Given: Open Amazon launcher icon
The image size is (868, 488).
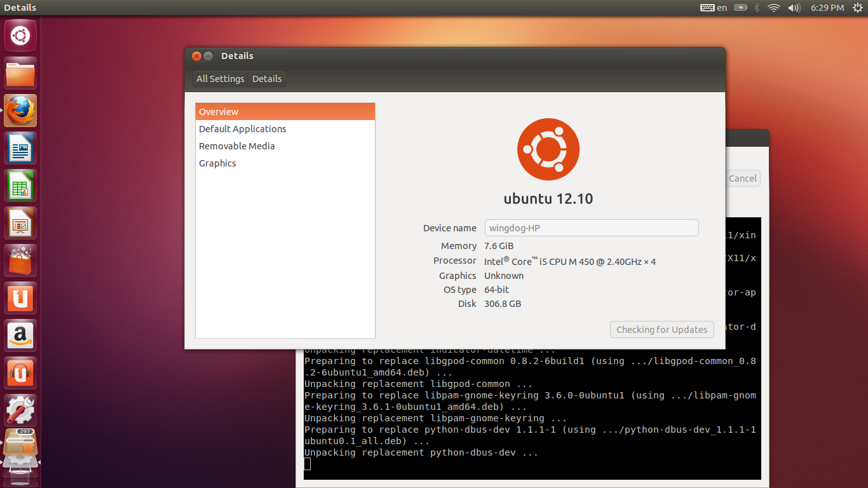Looking at the screenshot, I should point(20,335).
